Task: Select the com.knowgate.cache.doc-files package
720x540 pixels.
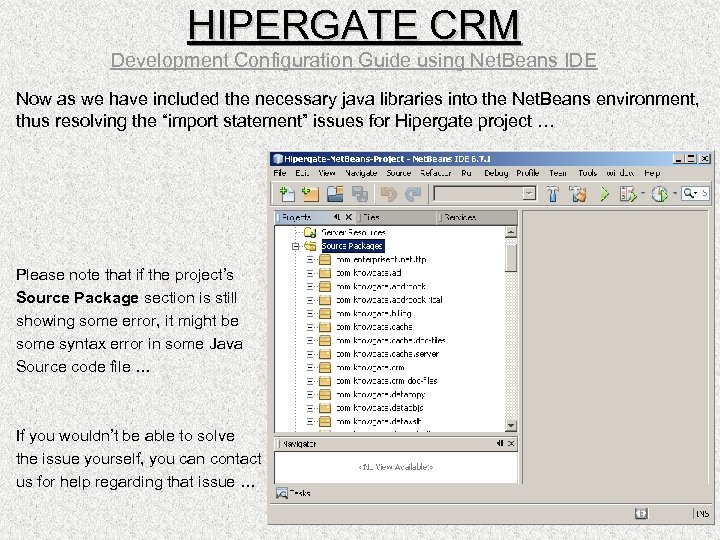Action: point(390,341)
